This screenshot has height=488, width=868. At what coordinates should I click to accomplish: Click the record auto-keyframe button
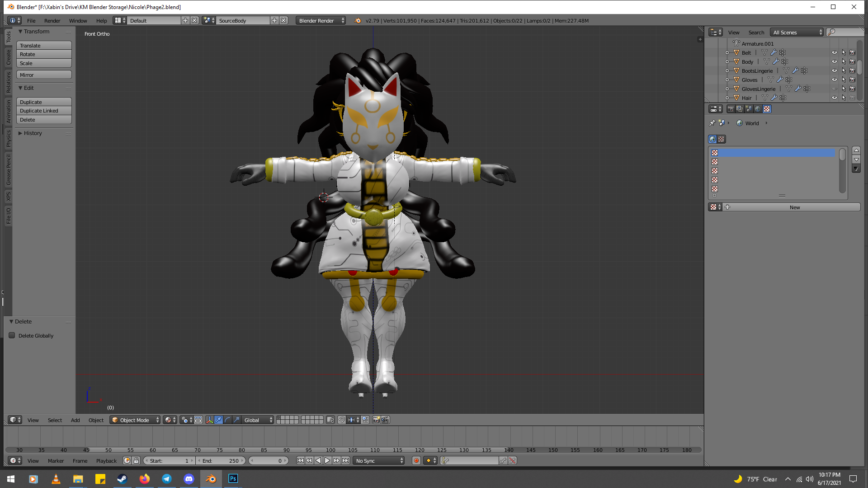[416, 460]
